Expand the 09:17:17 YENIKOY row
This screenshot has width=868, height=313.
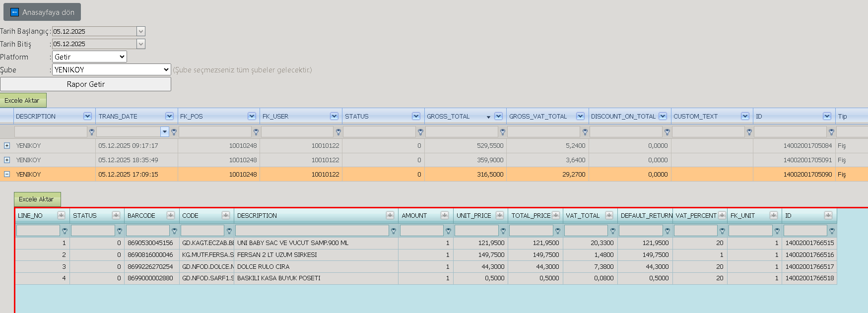click(7, 146)
